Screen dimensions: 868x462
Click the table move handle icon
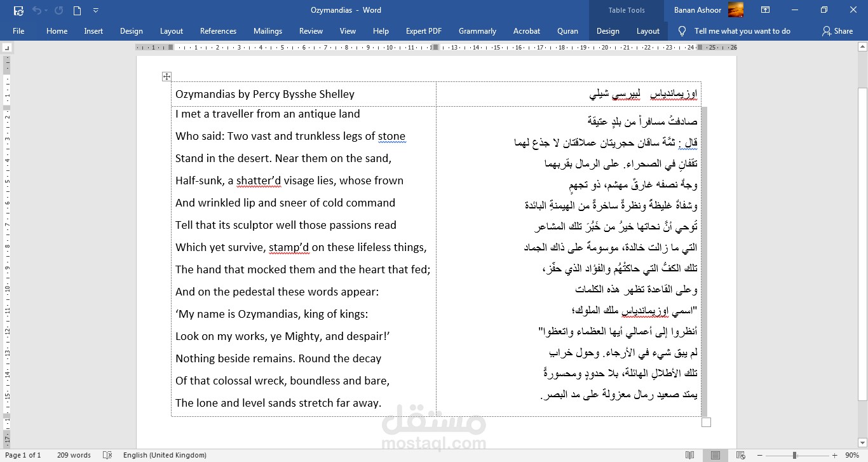click(166, 77)
